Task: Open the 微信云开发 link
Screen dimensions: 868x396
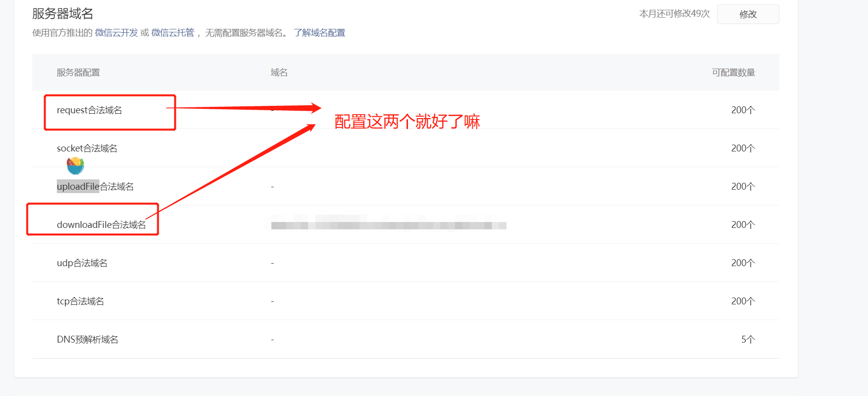Action: [117, 33]
